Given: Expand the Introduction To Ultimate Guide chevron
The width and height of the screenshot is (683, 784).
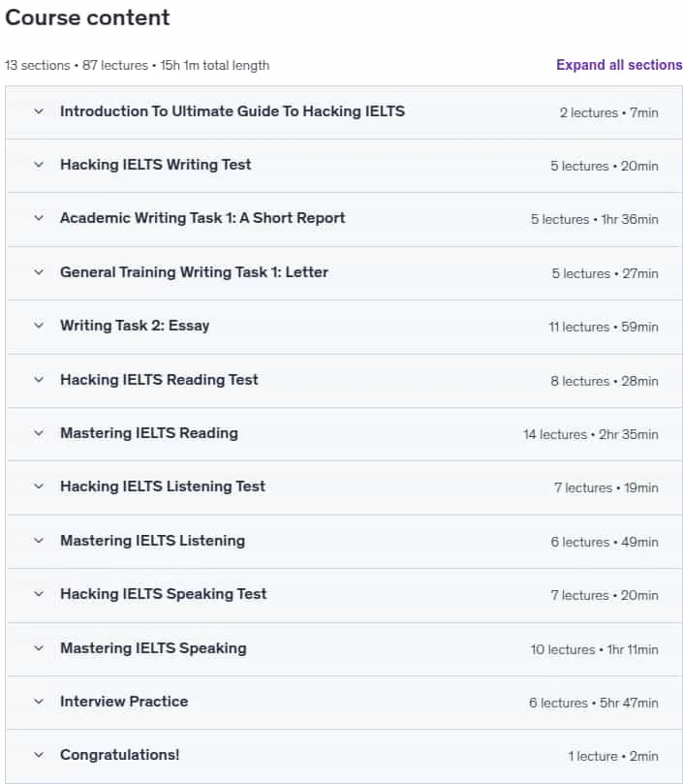Looking at the screenshot, I should coord(39,111).
